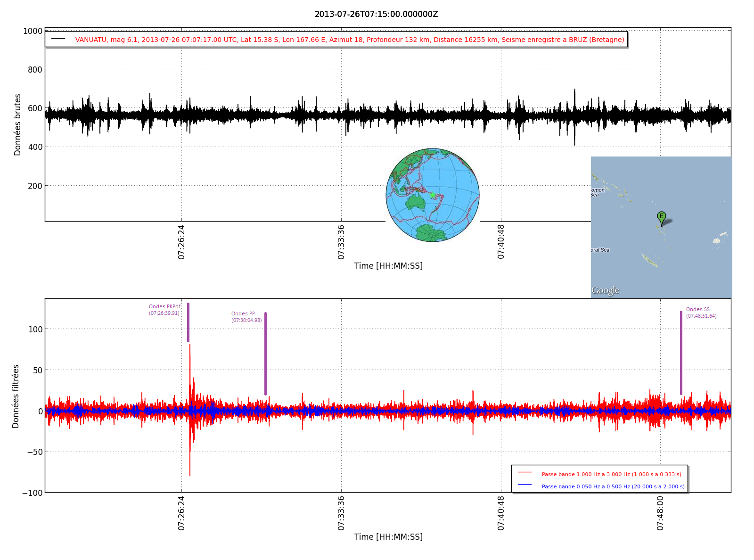Click the 07:33:36 tick under the top chart
This screenshot has width=754, height=560.
341,242
